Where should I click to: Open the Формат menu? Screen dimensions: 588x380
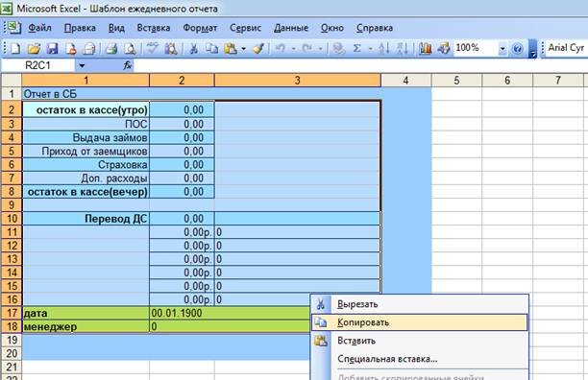tap(200, 28)
